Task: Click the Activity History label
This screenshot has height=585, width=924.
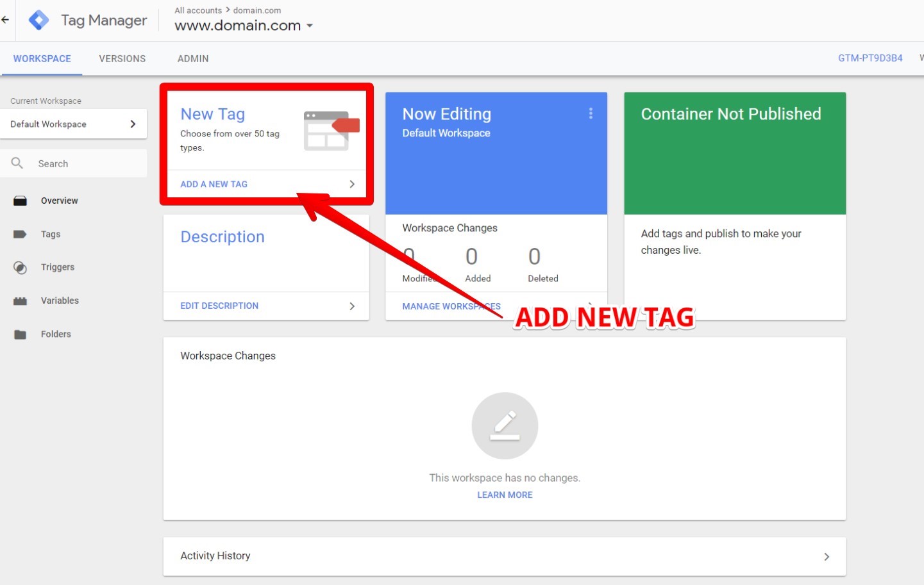Action: pos(215,556)
